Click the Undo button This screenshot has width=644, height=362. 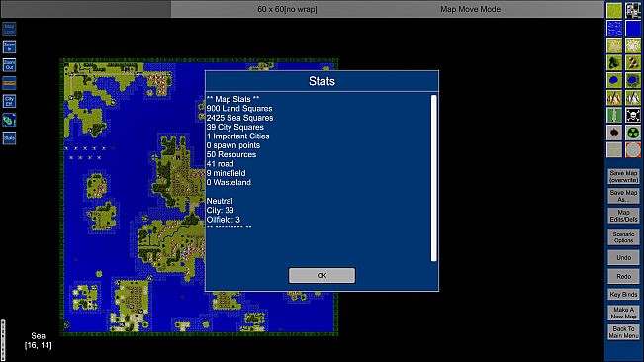point(623,257)
